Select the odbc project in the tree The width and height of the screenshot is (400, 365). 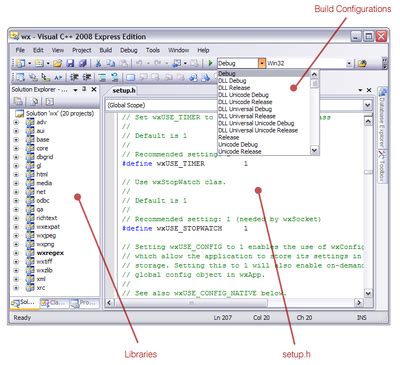point(43,201)
